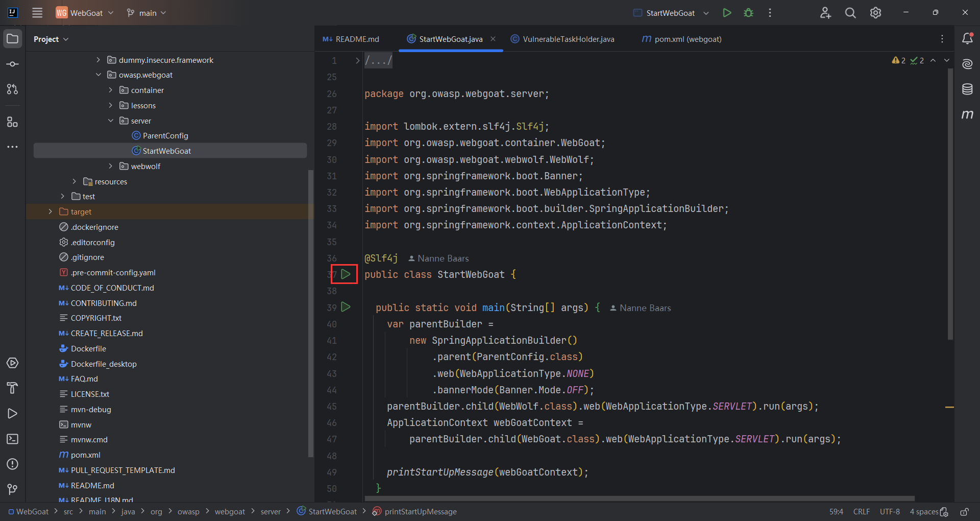Go to next highlighted error arrow
Image resolution: width=980 pixels, height=521 pixels.
(947, 60)
